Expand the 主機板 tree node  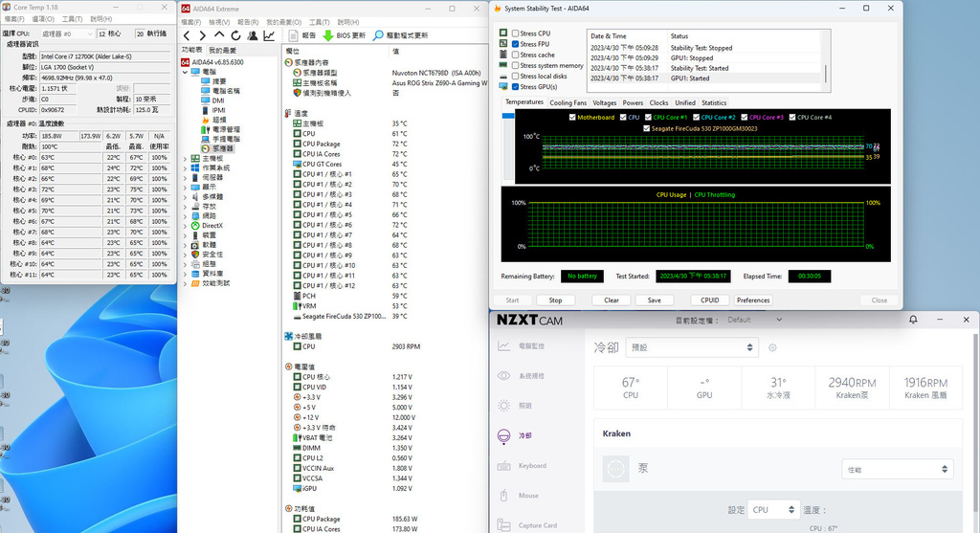(x=186, y=159)
